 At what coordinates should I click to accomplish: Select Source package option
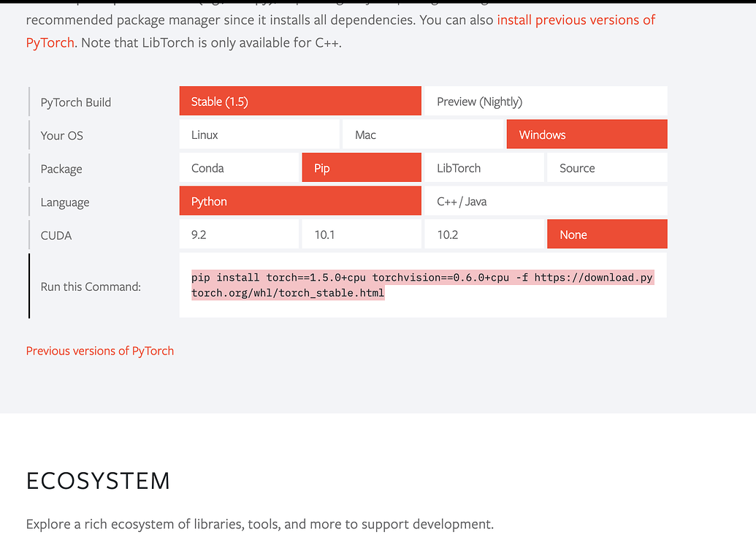607,168
